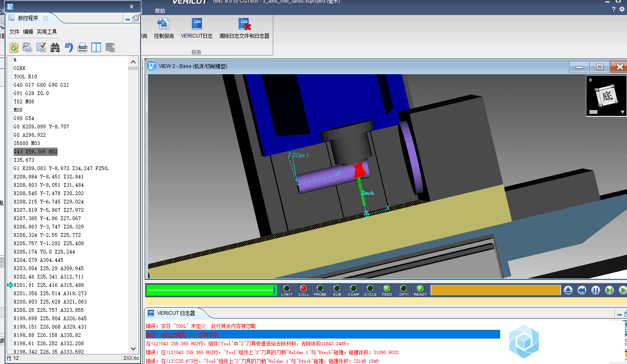Select line X201.91 Z25.416 A315.488
Screen dimensions: 627x364
pyautogui.click(x=48, y=285)
